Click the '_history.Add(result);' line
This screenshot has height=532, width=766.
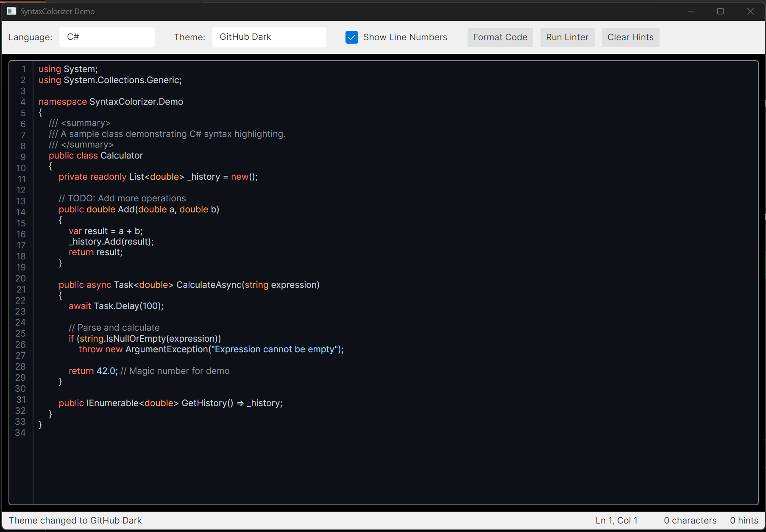[x=111, y=242]
